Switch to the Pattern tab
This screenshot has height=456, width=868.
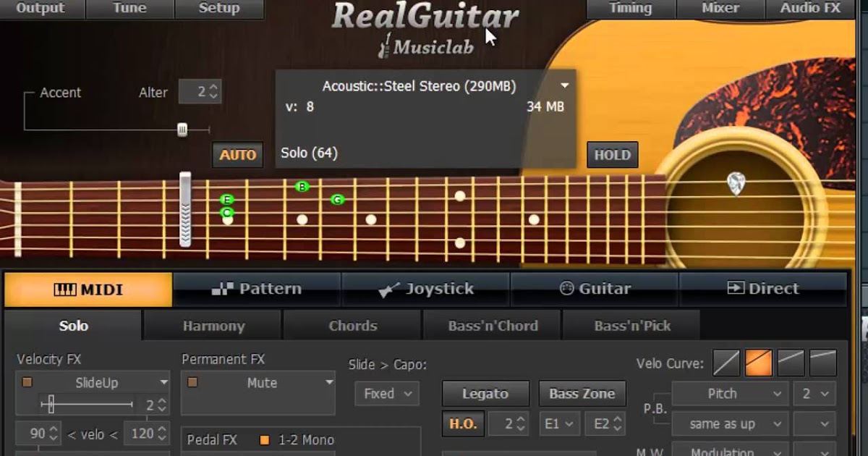(256, 290)
